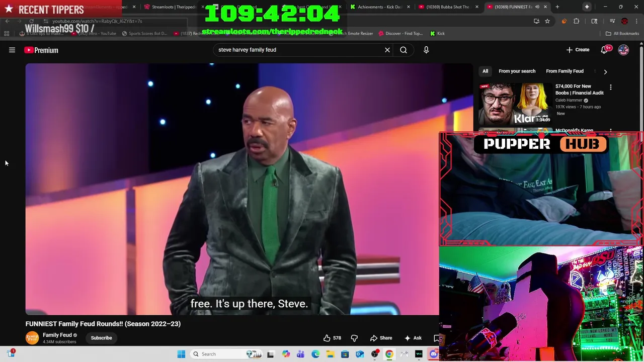Select the From your search chip

click(x=517, y=71)
